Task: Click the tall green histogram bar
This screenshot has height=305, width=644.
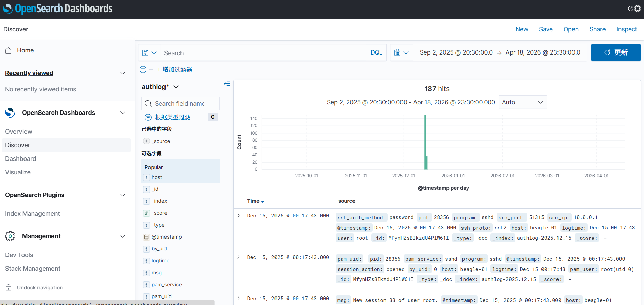Action: click(425, 142)
